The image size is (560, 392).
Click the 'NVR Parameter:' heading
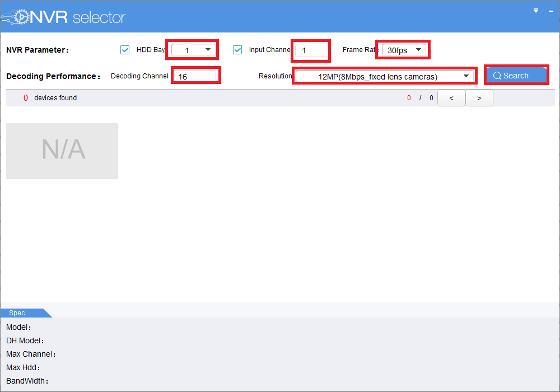tap(38, 50)
